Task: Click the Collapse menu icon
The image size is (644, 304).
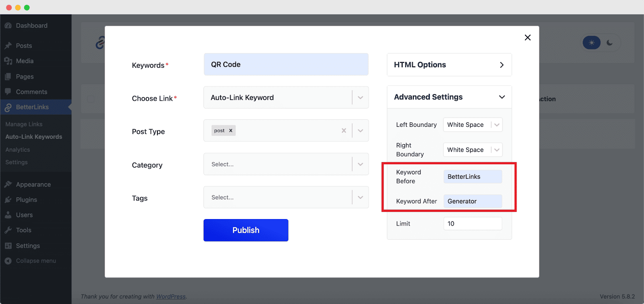Action: click(8, 261)
